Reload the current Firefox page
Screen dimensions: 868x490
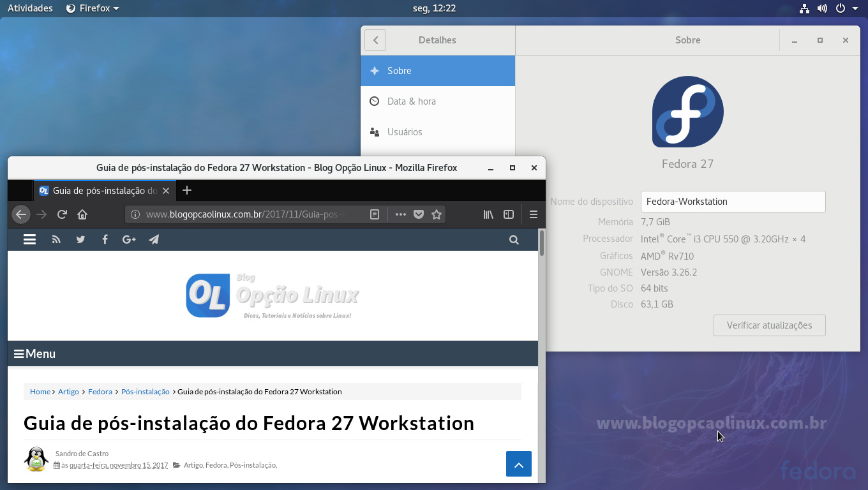click(62, 214)
